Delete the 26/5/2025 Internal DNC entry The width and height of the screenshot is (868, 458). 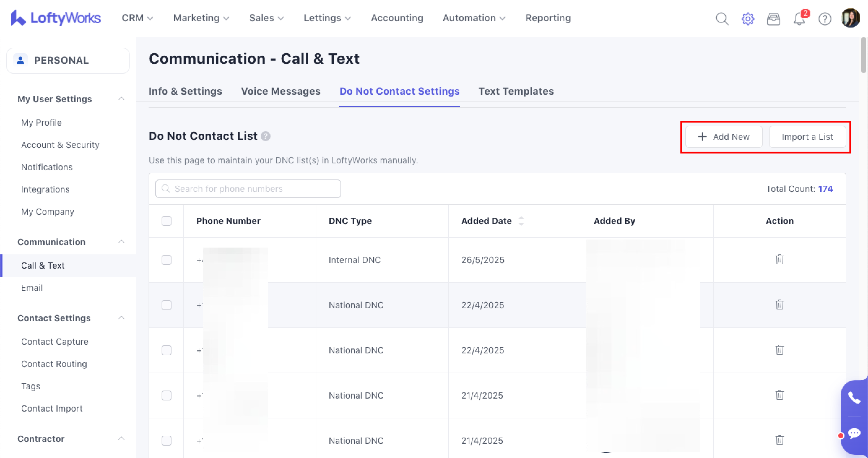coord(779,259)
